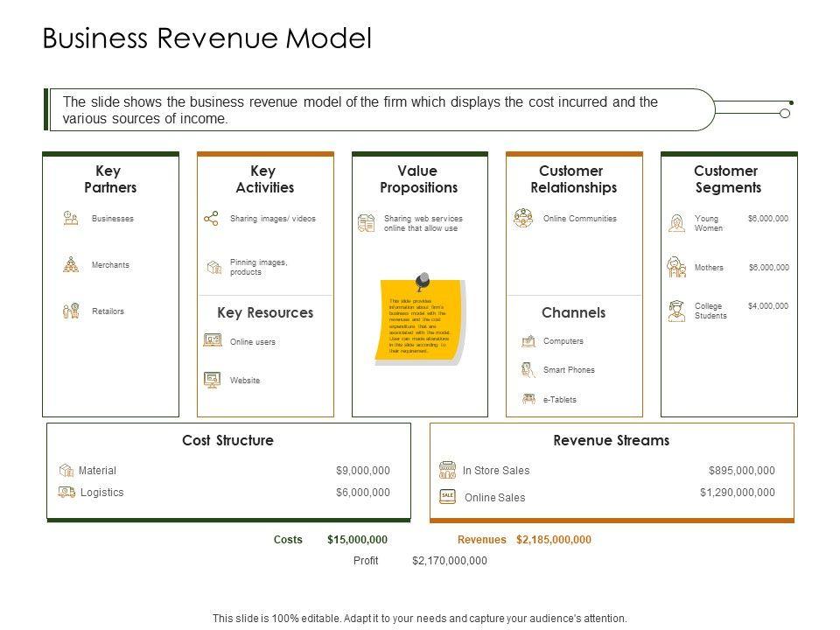Click the Retailors icon
Image resolution: width=840 pixels, height=630 pixels.
(x=71, y=311)
